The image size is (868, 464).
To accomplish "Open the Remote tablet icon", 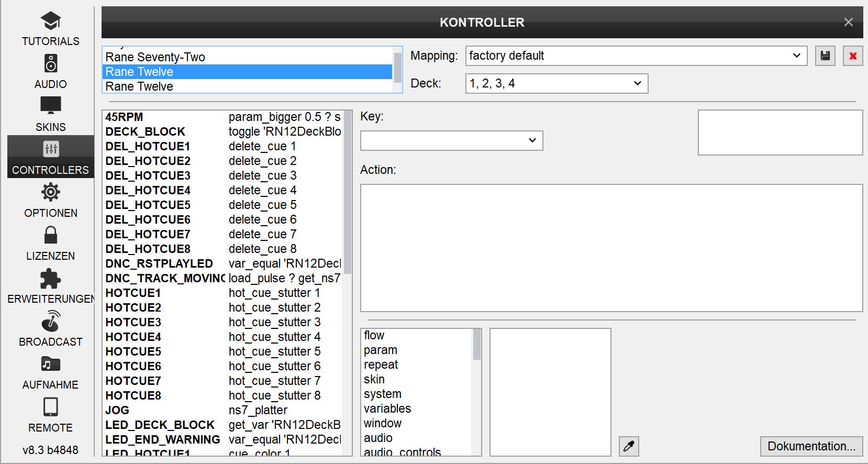I will pyautogui.click(x=51, y=407).
